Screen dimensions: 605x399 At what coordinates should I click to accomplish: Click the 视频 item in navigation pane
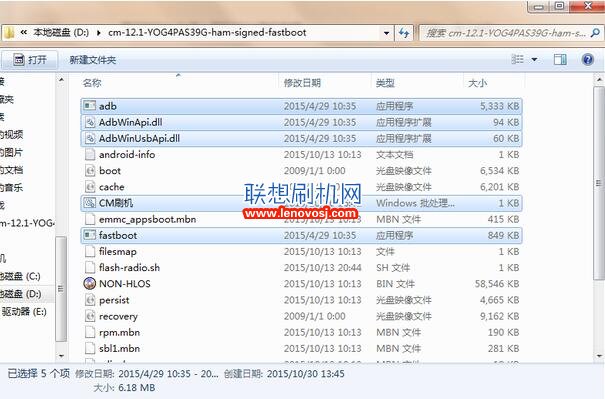[11, 134]
